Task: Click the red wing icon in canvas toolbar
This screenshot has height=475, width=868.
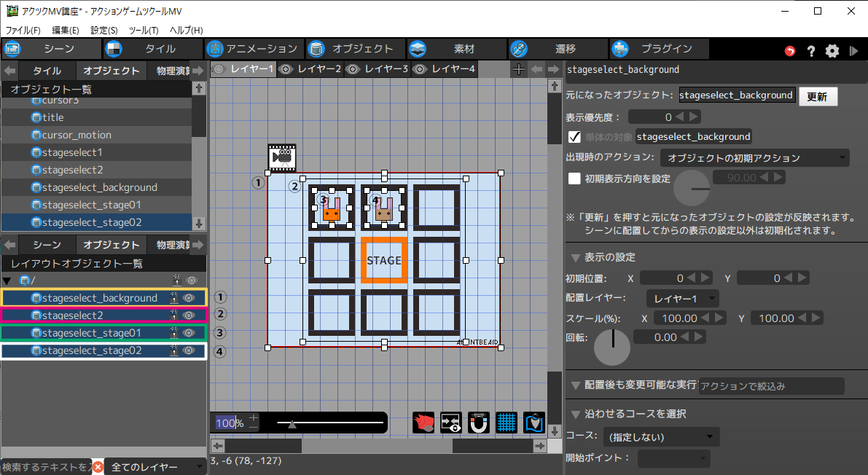Action: 423,423
